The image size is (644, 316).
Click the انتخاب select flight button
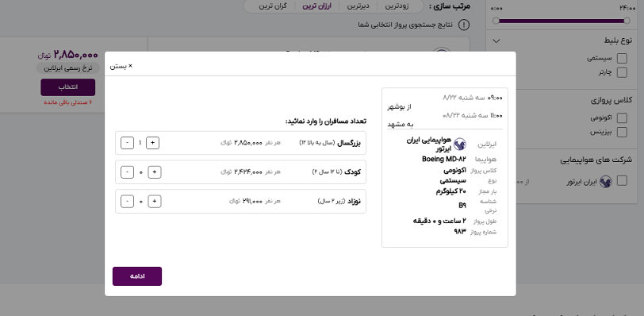[67, 87]
